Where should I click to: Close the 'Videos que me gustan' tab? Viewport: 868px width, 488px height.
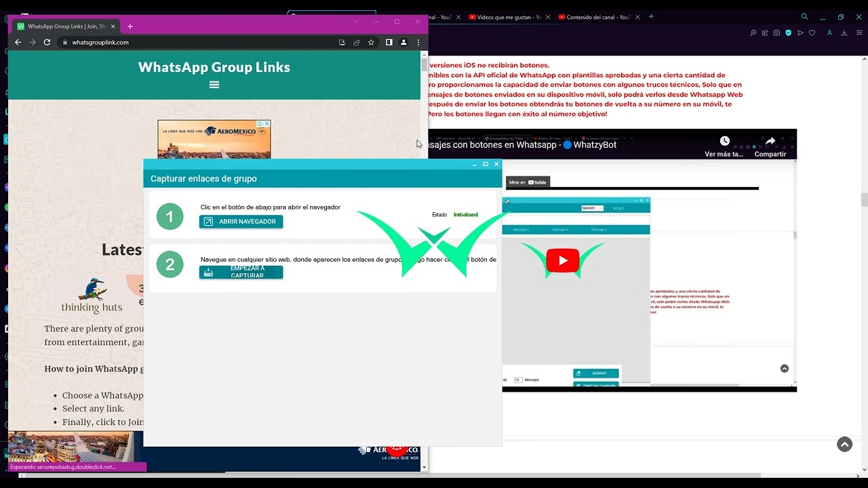pos(547,17)
